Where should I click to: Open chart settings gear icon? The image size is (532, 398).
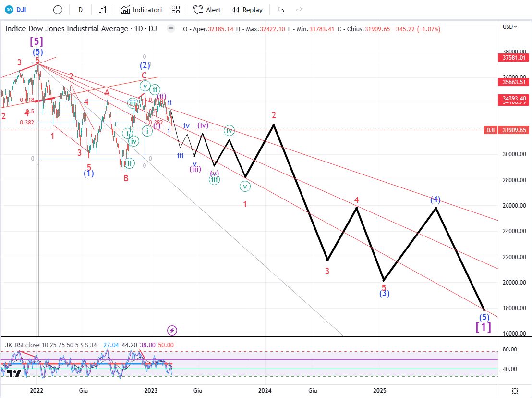pyautogui.click(x=515, y=391)
